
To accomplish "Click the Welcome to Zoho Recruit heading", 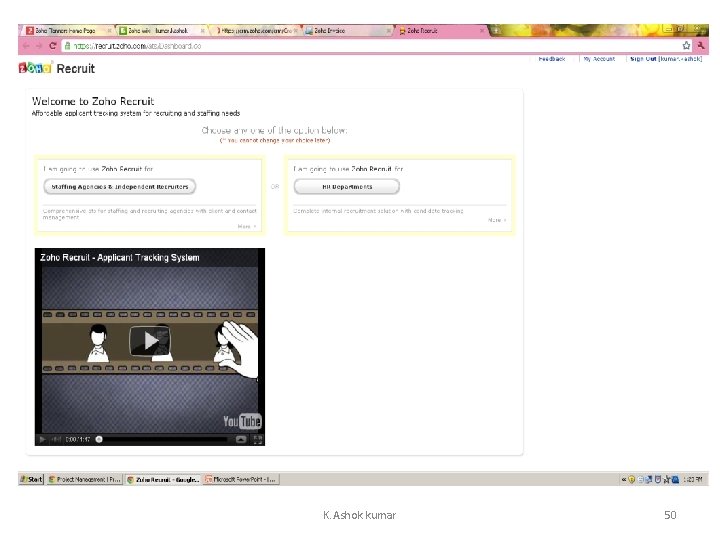I will point(93,101).
